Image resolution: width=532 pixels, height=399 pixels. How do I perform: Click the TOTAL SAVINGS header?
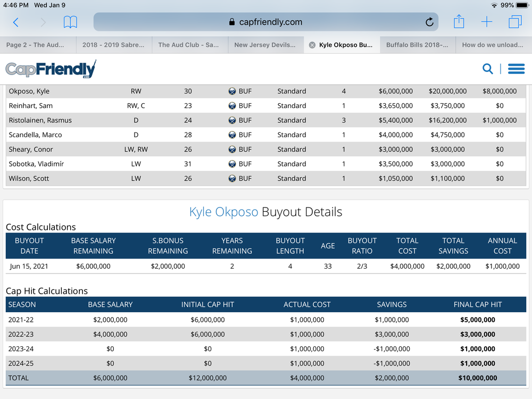click(453, 246)
